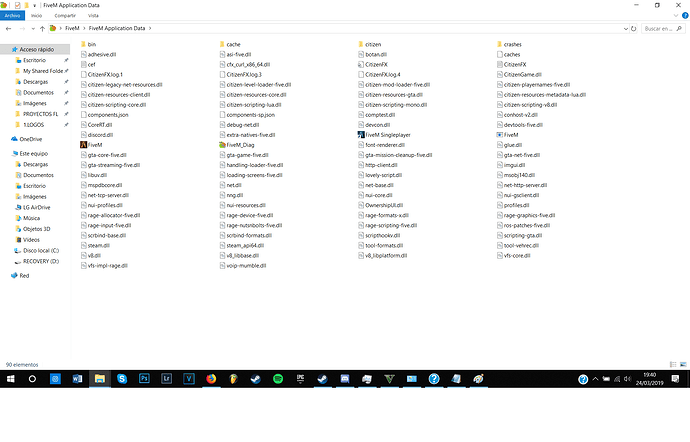Open Skype from the taskbar
The width and height of the screenshot is (690, 442).
coord(122,379)
